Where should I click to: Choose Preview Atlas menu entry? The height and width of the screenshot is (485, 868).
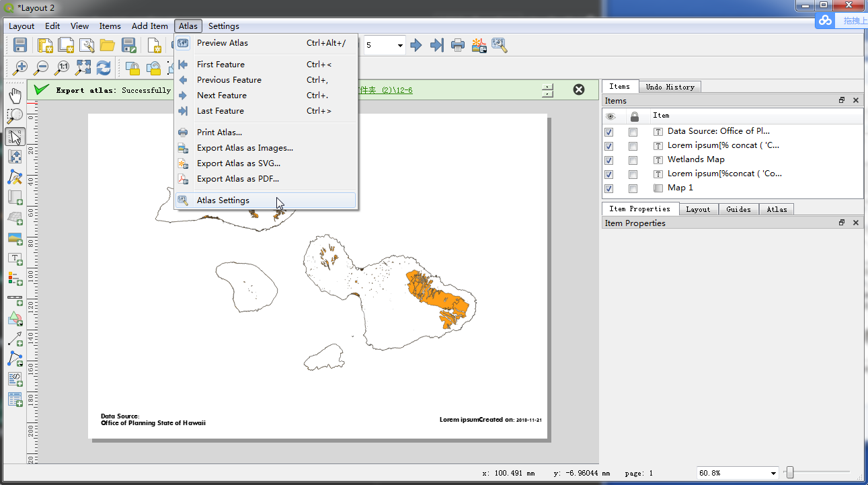pyautogui.click(x=266, y=43)
